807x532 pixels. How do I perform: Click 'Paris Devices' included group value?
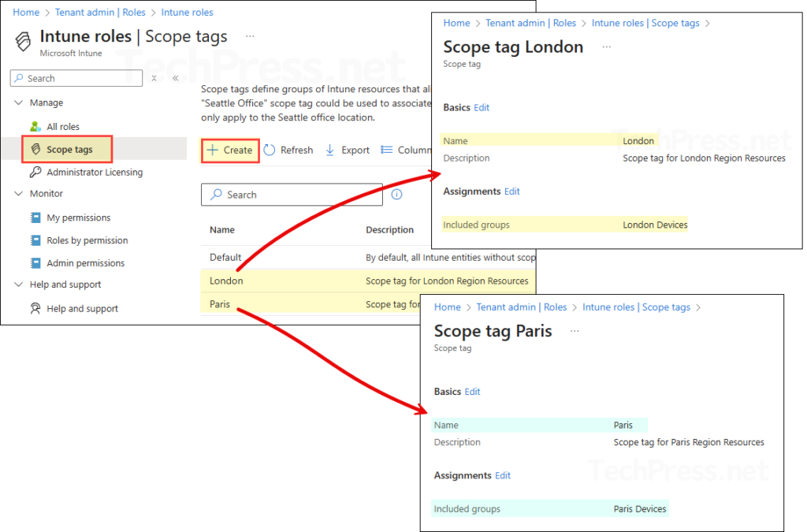640,509
